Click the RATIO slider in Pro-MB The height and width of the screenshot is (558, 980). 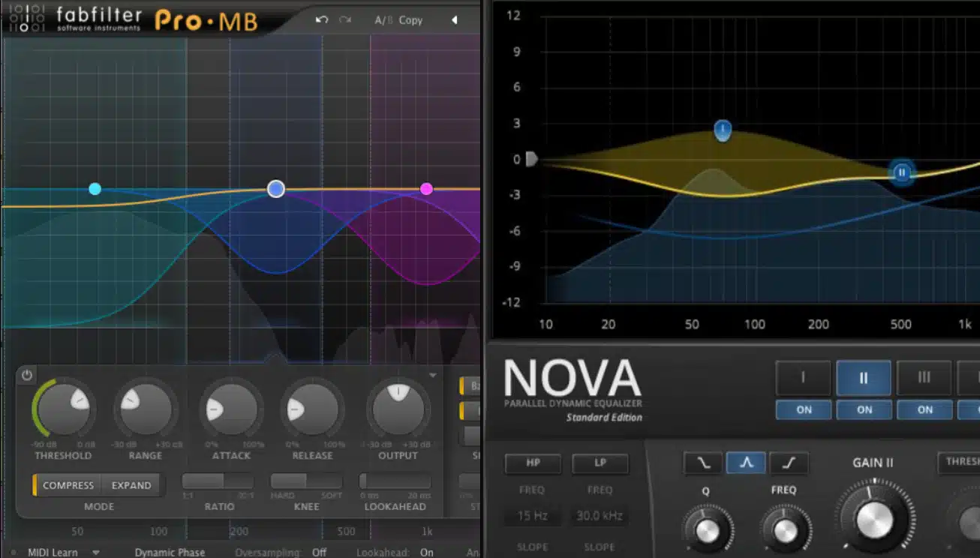(x=218, y=481)
